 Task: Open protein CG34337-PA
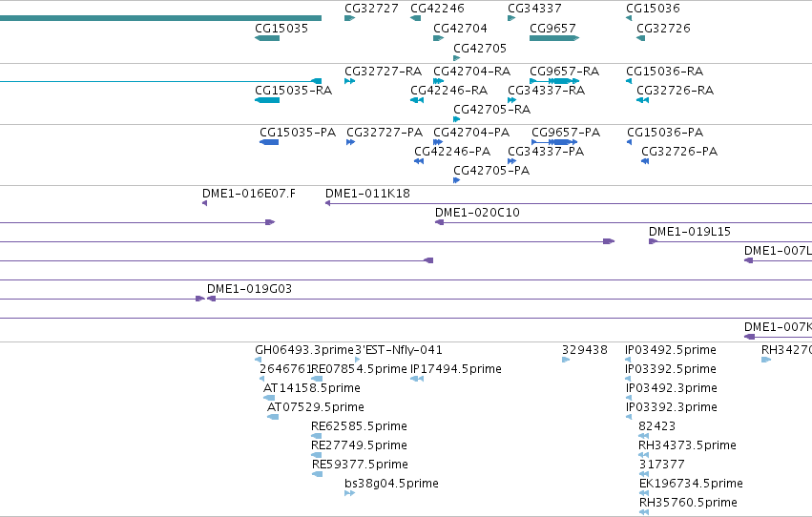[545, 152]
